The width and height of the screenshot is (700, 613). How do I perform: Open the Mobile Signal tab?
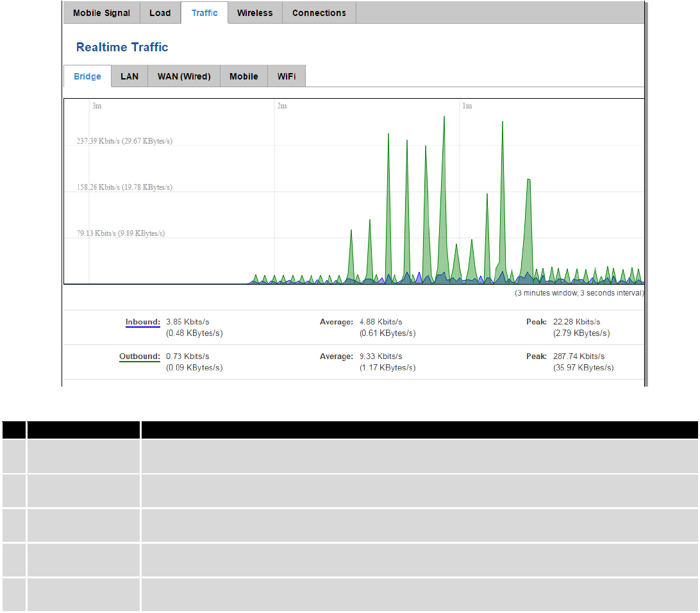point(101,13)
